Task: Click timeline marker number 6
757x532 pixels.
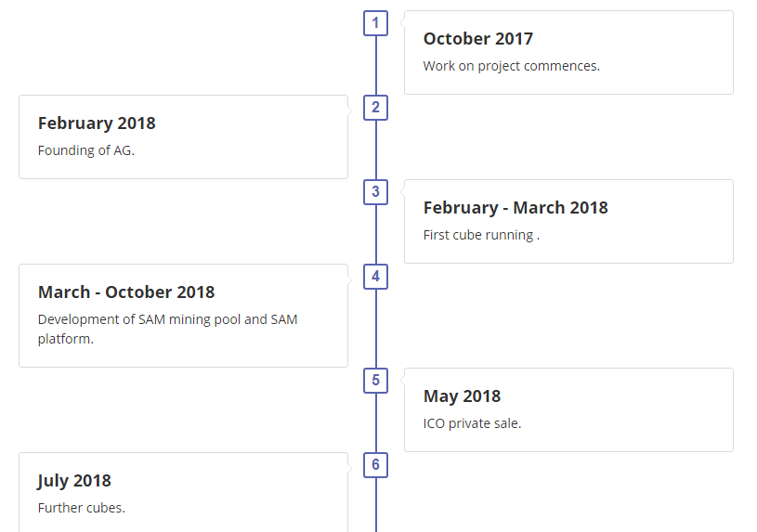Action: coord(375,465)
